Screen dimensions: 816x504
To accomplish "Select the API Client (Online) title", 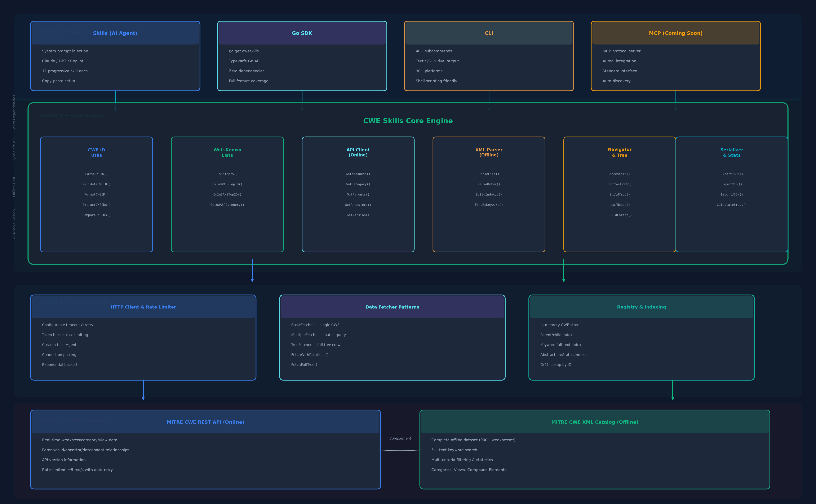I will pos(358,153).
